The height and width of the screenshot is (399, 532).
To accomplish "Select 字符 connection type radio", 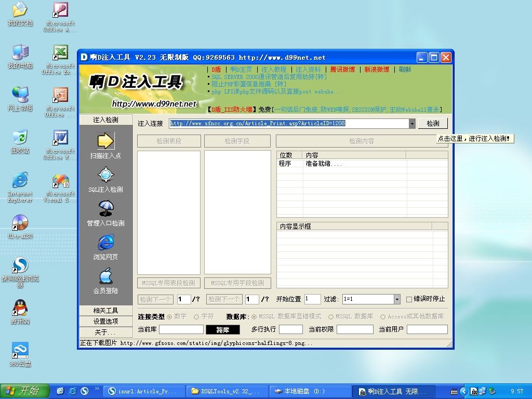I will click(196, 316).
